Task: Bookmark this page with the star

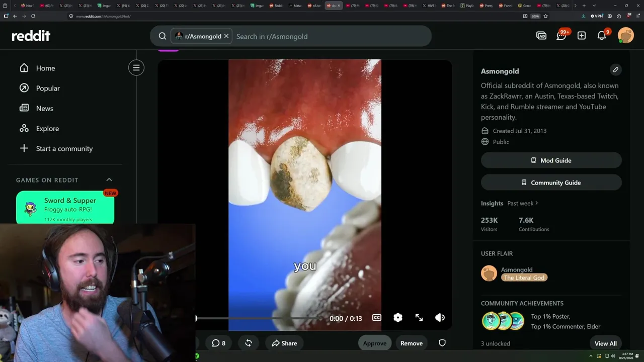Action: pos(545,16)
